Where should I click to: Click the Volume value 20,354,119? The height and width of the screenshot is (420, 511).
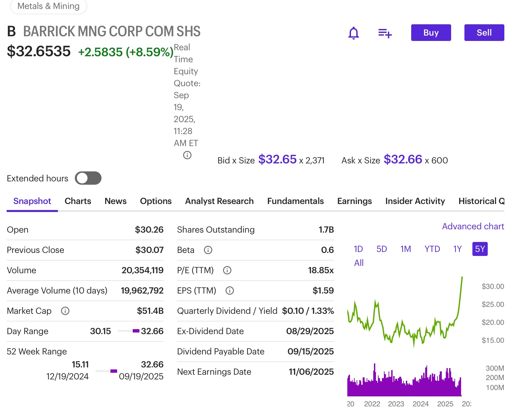coord(142,270)
